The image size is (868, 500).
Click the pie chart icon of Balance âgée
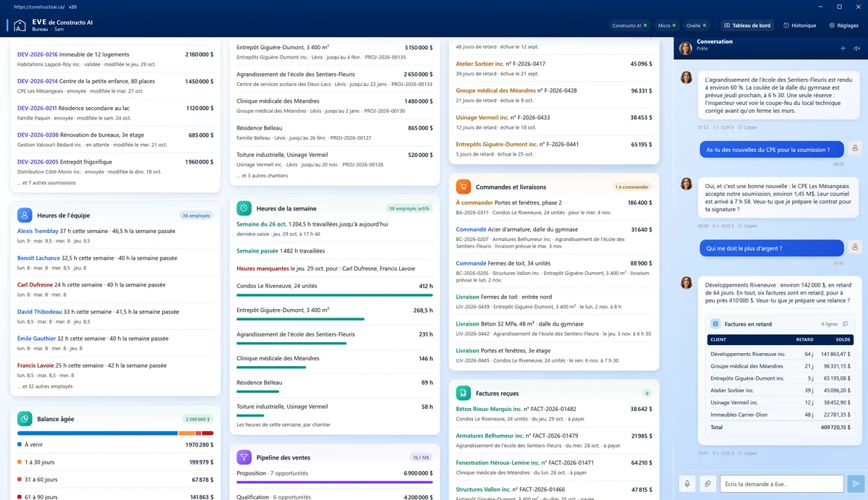coord(25,418)
